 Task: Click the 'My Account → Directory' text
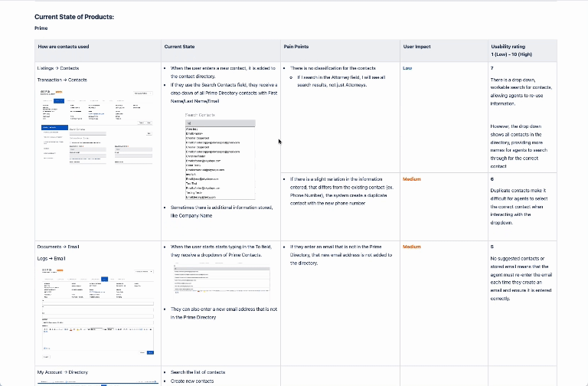tap(63, 372)
